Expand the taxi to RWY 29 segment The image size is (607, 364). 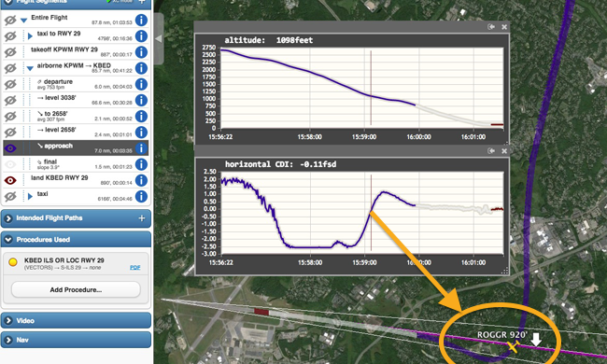tap(30, 36)
